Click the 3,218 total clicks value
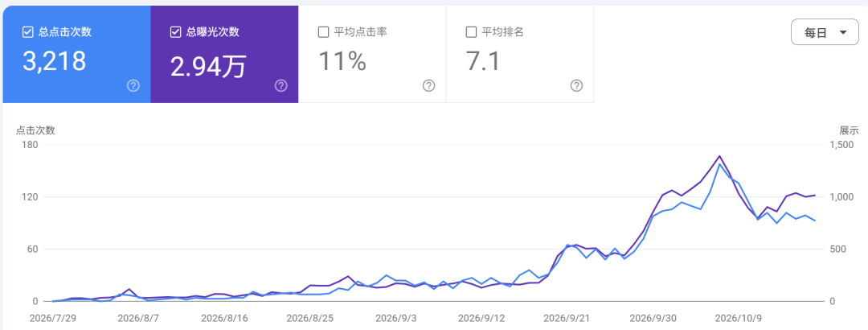The width and height of the screenshot is (868, 330). pos(55,61)
